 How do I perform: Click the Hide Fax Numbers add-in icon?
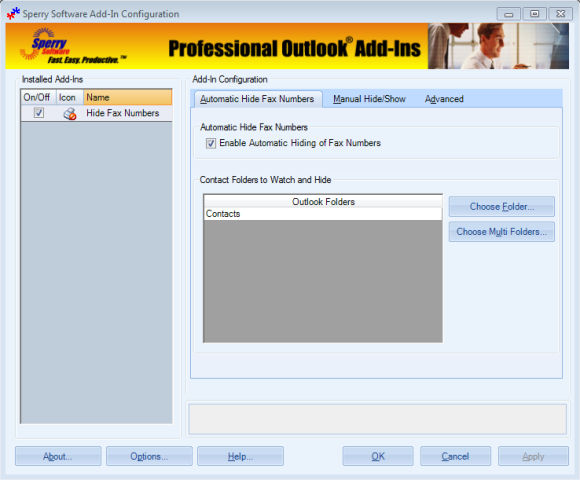click(x=70, y=114)
